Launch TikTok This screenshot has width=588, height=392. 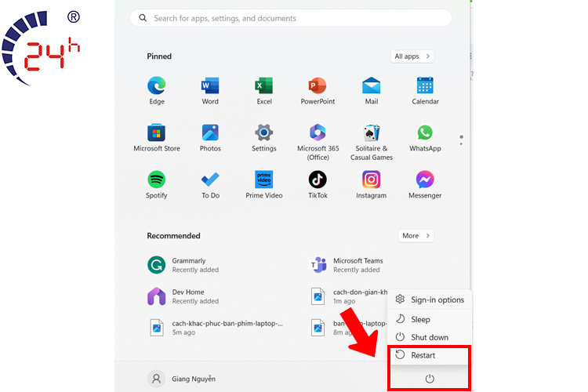pos(318,184)
